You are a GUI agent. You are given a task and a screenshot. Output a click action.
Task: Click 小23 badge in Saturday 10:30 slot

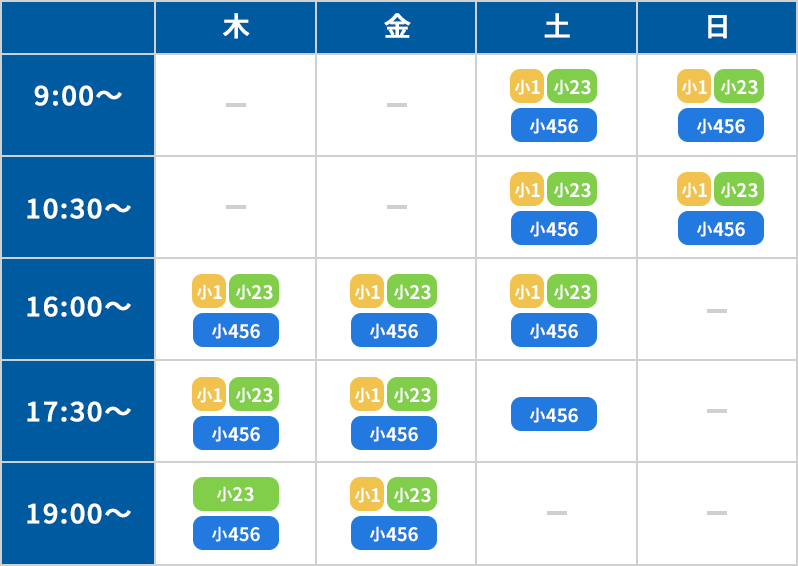[572, 189]
